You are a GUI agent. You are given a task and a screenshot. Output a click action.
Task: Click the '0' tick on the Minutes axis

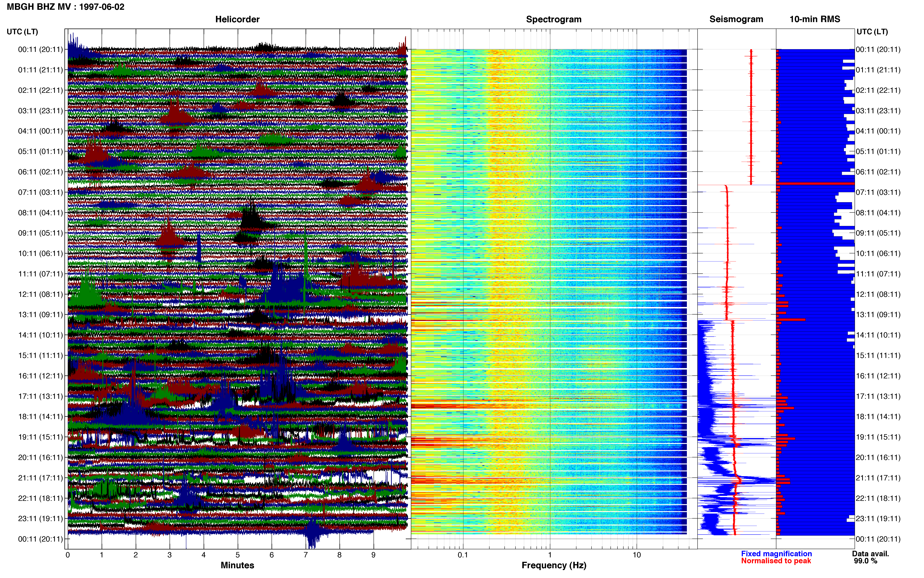click(x=68, y=555)
